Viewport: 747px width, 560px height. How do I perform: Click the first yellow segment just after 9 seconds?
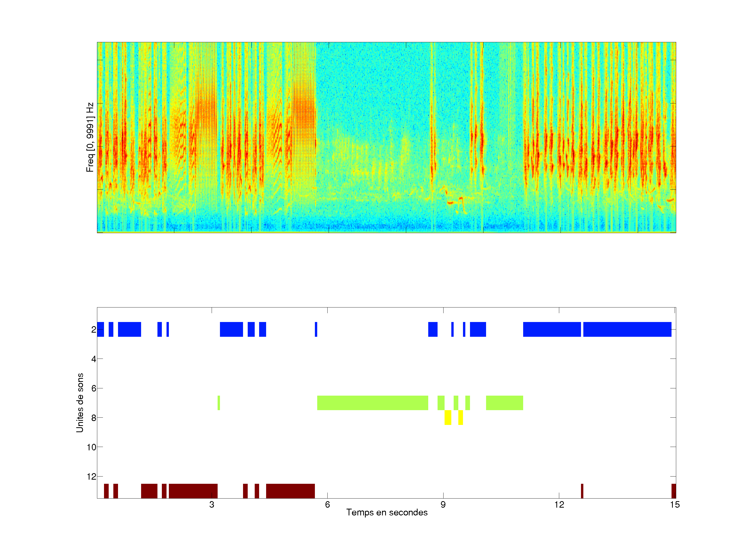[x=448, y=418]
